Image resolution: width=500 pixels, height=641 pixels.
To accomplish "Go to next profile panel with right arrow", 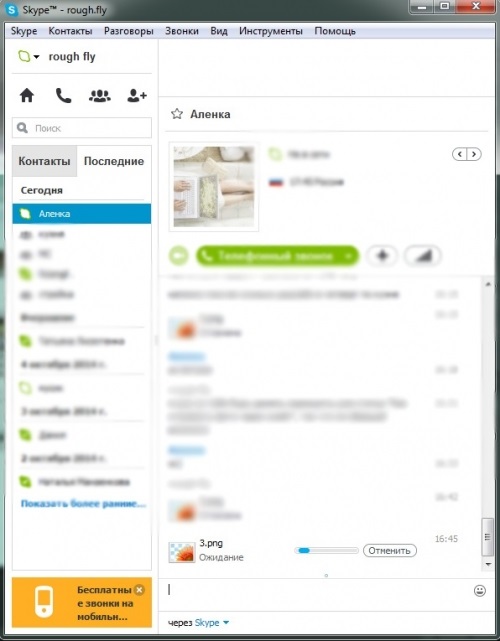I will click(474, 154).
